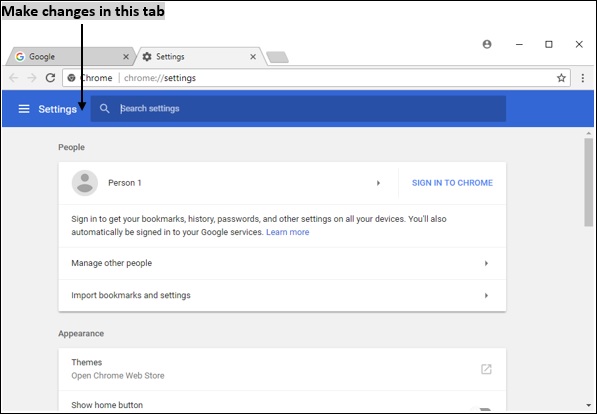Image resolution: width=597 pixels, height=414 pixels.
Task: Click Manage other people text
Action: (x=112, y=263)
